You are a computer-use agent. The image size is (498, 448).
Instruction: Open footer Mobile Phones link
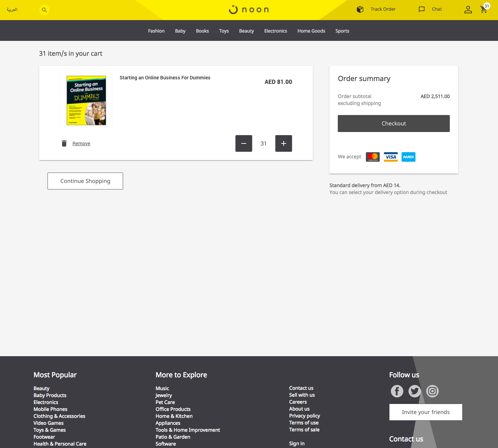[x=51, y=409]
